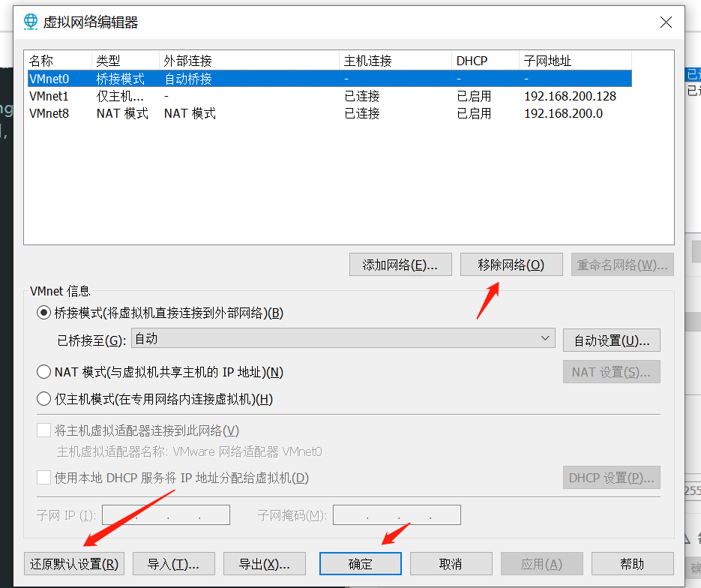Click 应用(A) button
The height and width of the screenshot is (588, 701).
[x=542, y=564]
